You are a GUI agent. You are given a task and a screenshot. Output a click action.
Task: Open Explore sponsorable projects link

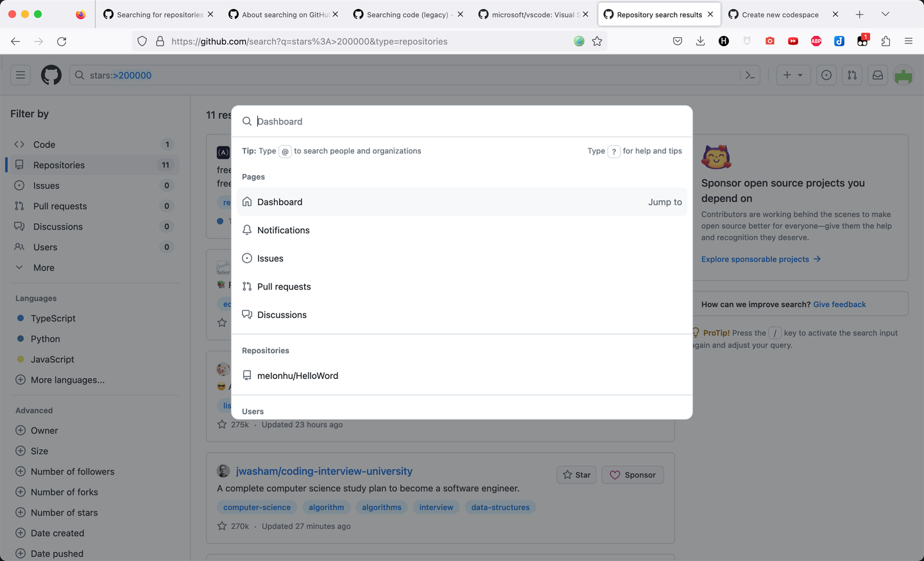[761, 259]
